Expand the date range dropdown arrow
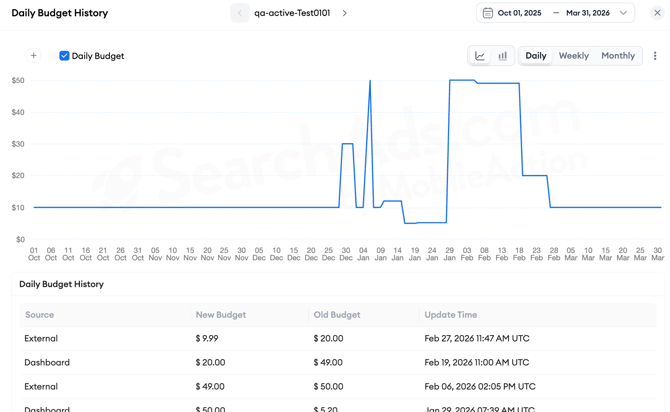This screenshot has height=412, width=670. click(x=623, y=13)
